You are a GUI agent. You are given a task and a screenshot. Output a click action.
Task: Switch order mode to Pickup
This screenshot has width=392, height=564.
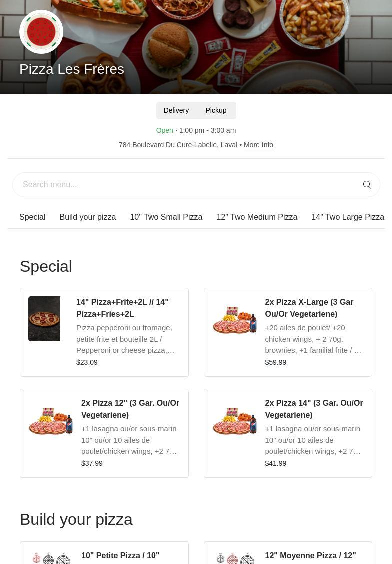click(x=216, y=110)
